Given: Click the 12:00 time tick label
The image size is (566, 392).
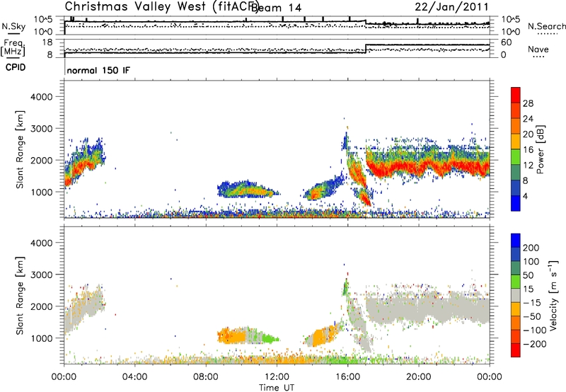Looking at the screenshot, I should (x=277, y=377).
